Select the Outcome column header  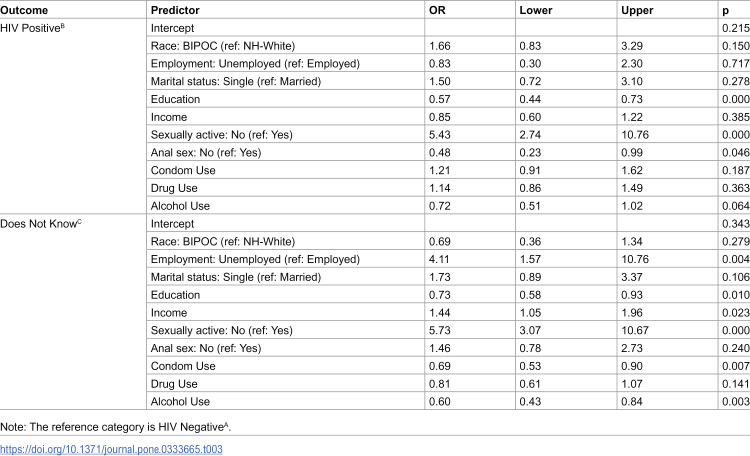[24, 10]
